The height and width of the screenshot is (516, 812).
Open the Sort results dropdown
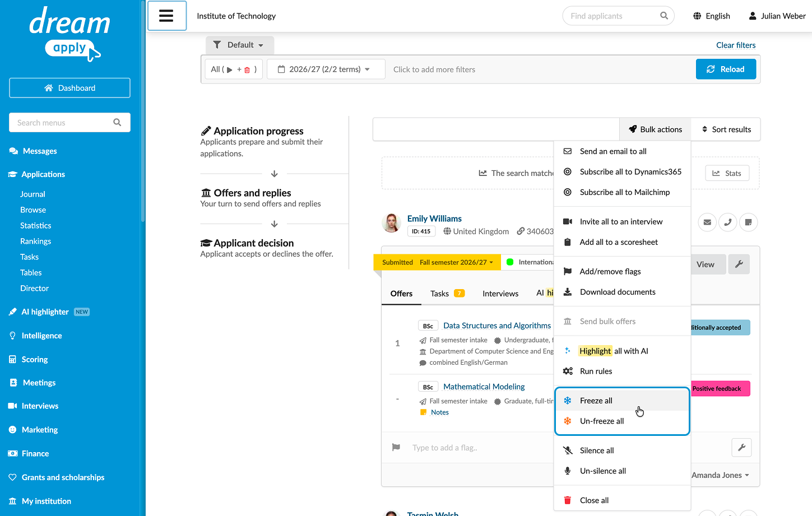click(x=726, y=129)
